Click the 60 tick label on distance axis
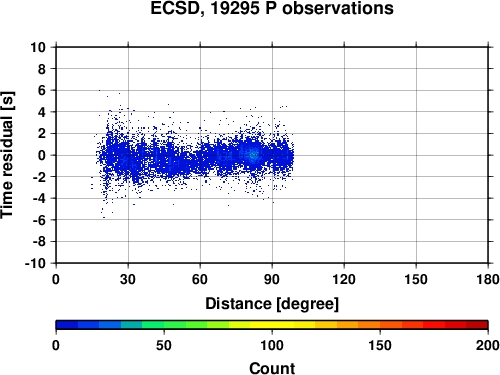This screenshot has height=375, width=500. click(x=200, y=279)
